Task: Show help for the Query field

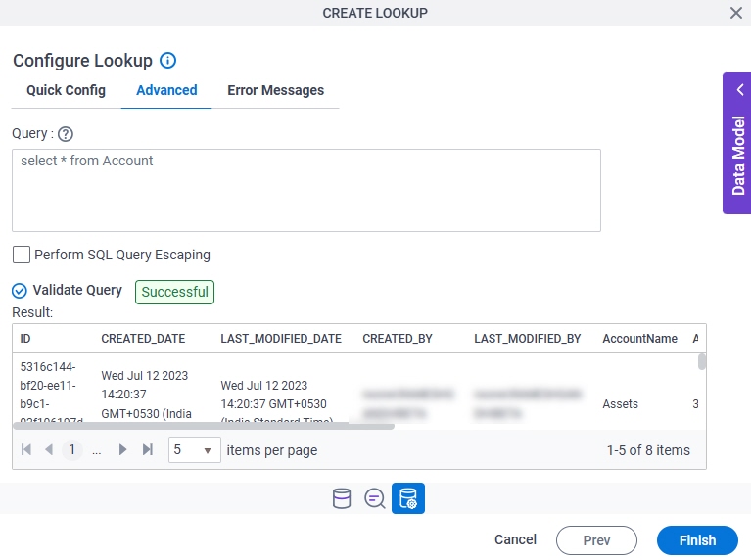Action: click(66, 134)
